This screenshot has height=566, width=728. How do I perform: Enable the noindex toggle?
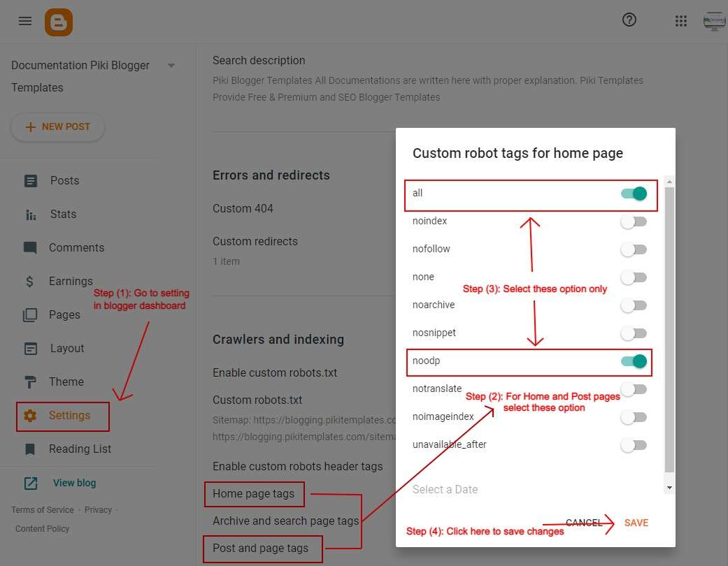(x=634, y=222)
